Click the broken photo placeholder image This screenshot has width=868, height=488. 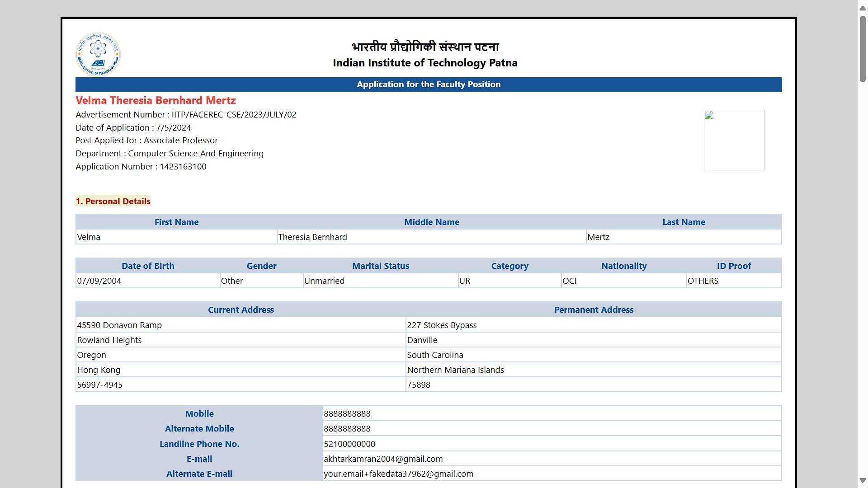pyautogui.click(x=734, y=140)
